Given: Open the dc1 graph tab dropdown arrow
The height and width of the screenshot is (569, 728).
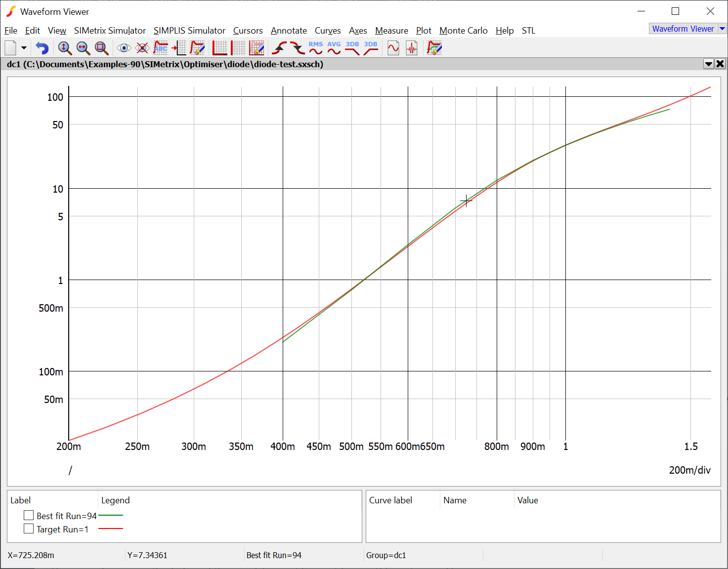Looking at the screenshot, I should tap(708, 64).
